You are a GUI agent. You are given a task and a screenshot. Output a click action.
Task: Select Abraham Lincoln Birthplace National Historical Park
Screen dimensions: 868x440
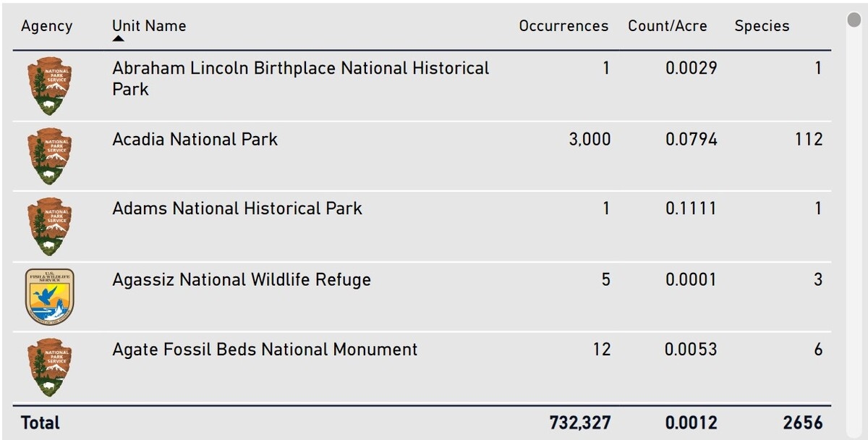coord(300,78)
